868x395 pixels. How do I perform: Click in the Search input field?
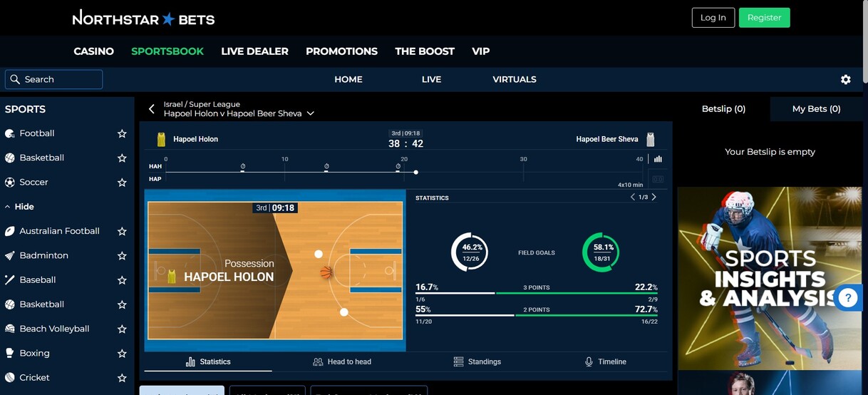54,79
